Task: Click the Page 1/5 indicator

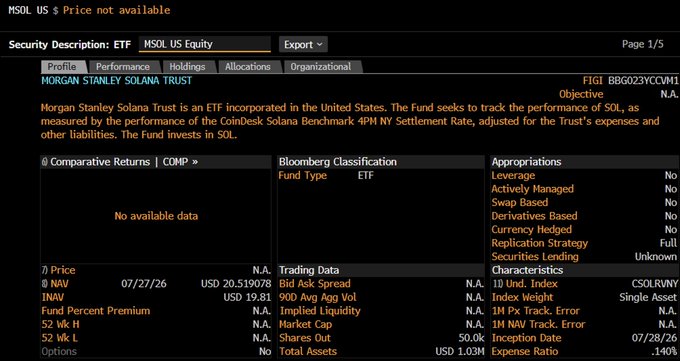Action: tap(643, 44)
